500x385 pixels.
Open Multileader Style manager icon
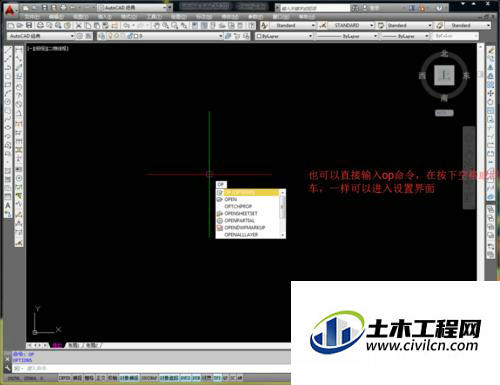pyautogui.click(x=440, y=26)
